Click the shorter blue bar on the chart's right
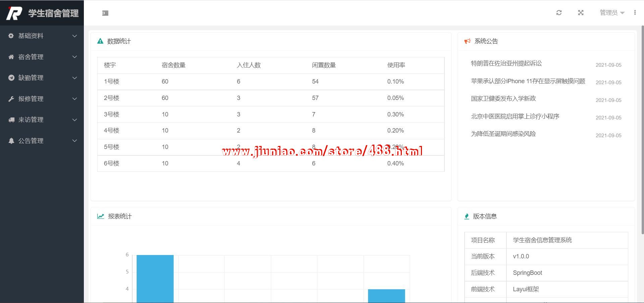 [386, 296]
